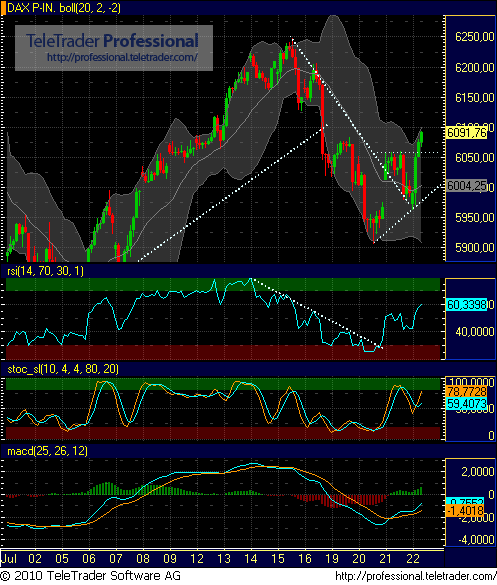The width and height of the screenshot is (497, 585).
Task: Click the 6200,00 price axis label
Action: [475, 68]
